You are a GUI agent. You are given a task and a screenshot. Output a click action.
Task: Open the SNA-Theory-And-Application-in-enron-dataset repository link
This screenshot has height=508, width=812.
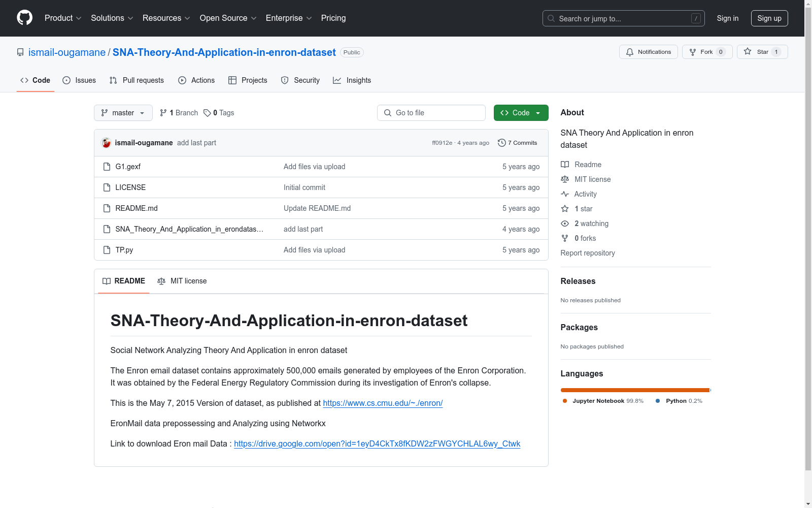[224, 52]
